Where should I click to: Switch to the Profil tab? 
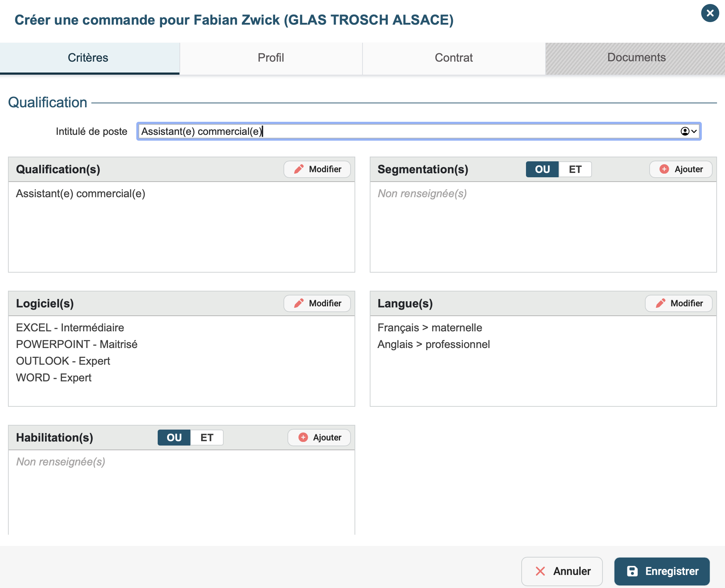271,58
